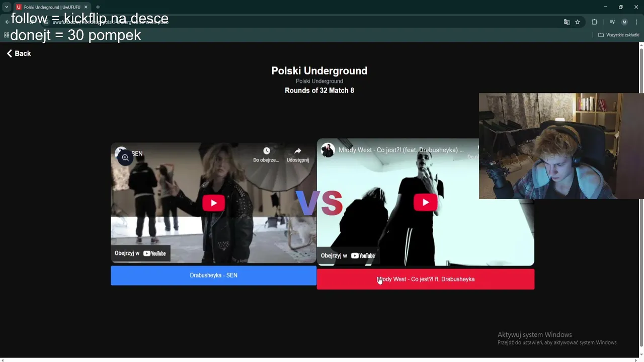Open the translate page icon in address bar
Screen dimensions: 644x362
pyautogui.click(x=567, y=22)
